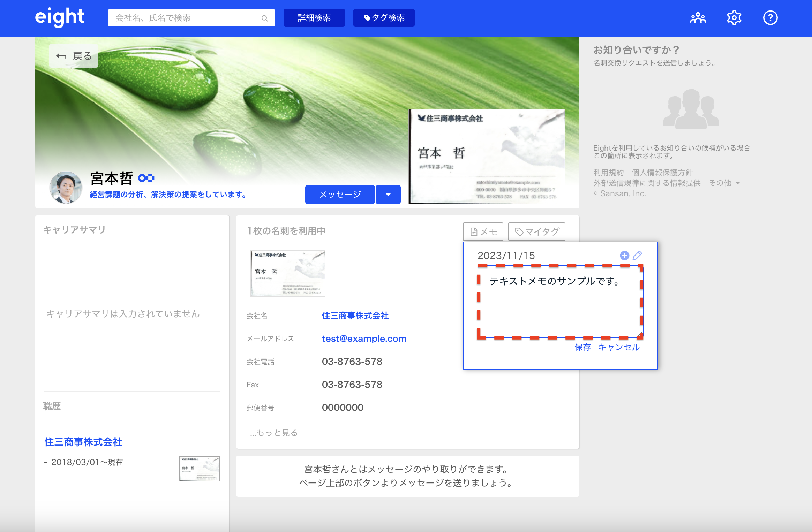Open the contacts people icon

click(698, 18)
